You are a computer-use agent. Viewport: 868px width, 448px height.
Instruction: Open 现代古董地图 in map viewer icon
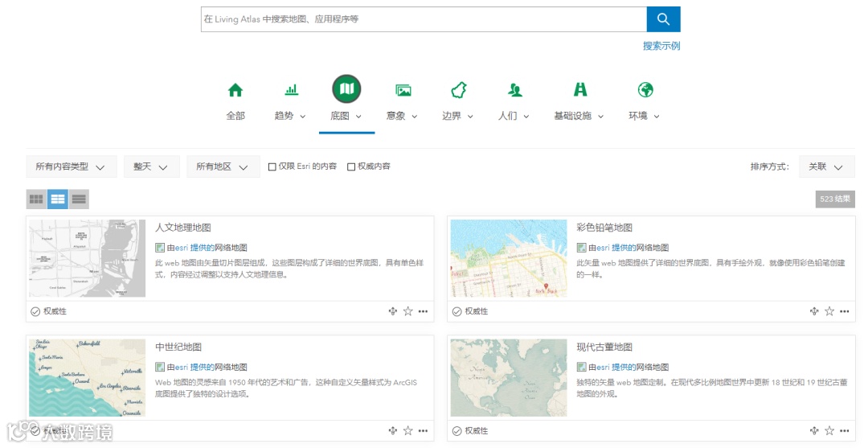tap(813, 431)
